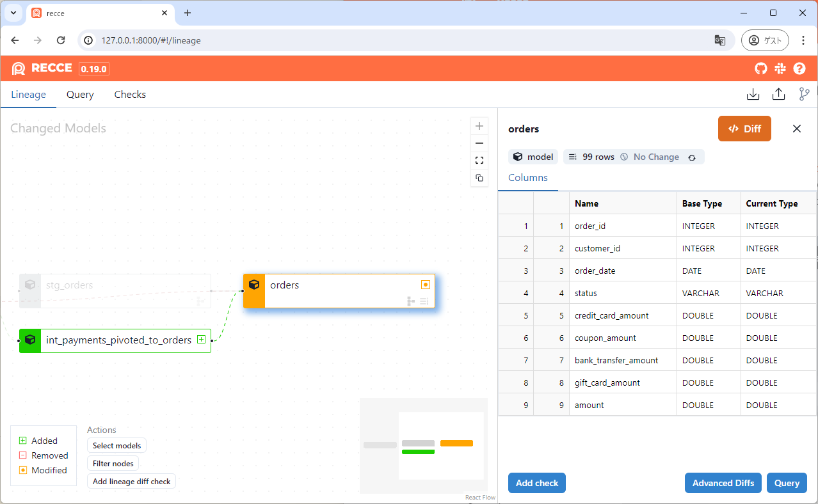Reload the browser page

61,40
